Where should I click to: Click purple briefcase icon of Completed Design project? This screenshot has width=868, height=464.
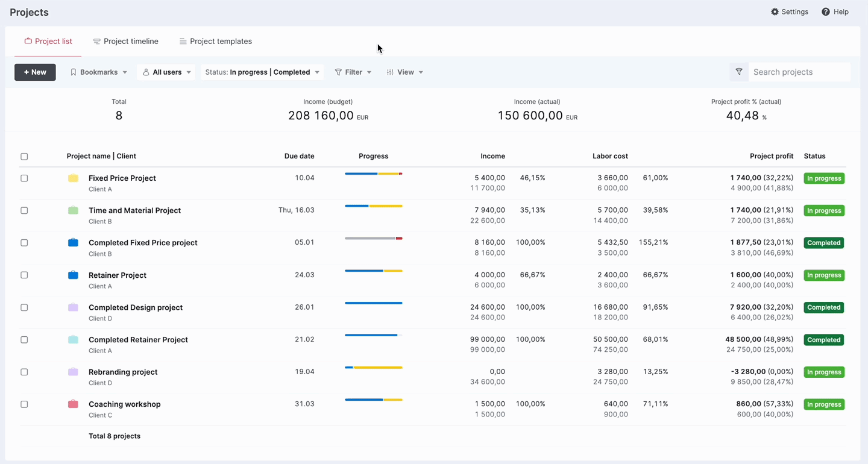[x=73, y=307]
